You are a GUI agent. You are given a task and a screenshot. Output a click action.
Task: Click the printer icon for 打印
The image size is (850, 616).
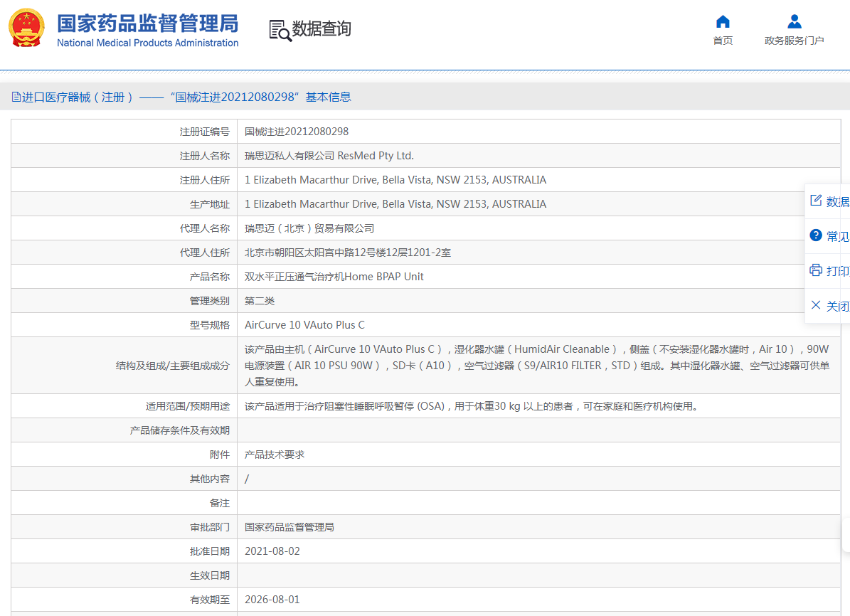point(816,270)
